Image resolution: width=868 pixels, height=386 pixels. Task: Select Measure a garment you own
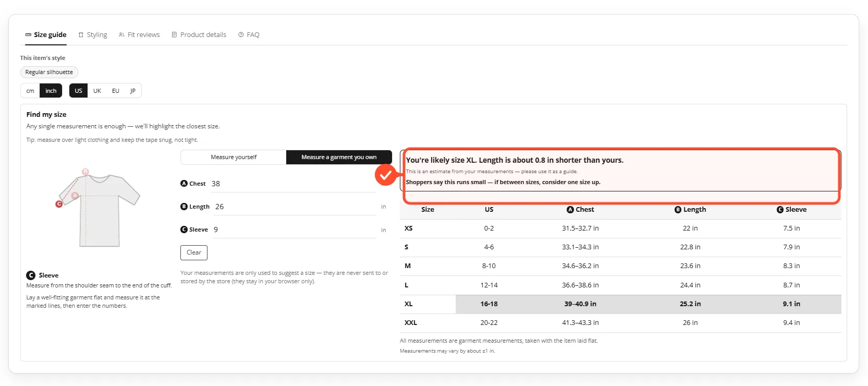pyautogui.click(x=339, y=157)
